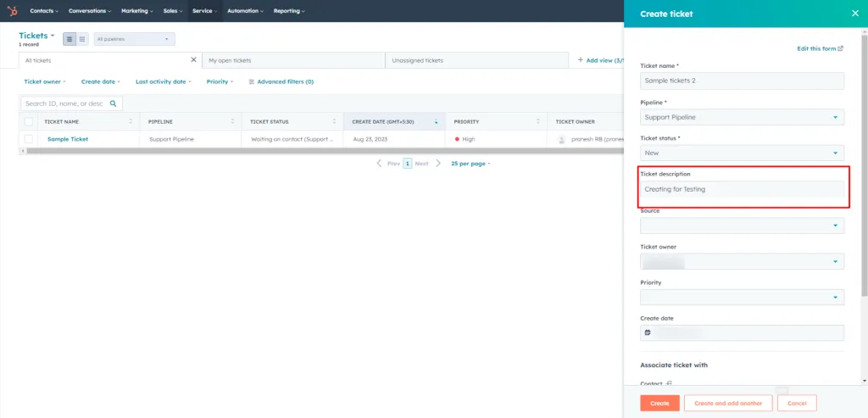Screen dimensions: 868x418
Task: Open Last activity date filter dropdown
Action: (164, 81)
